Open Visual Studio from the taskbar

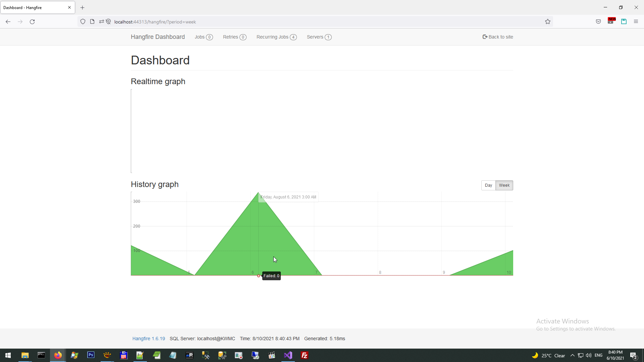point(288,355)
